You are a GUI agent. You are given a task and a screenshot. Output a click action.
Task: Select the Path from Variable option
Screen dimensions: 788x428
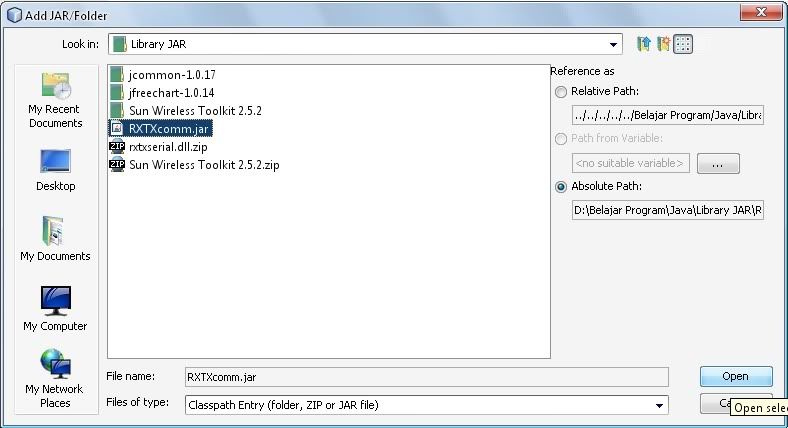click(560, 139)
